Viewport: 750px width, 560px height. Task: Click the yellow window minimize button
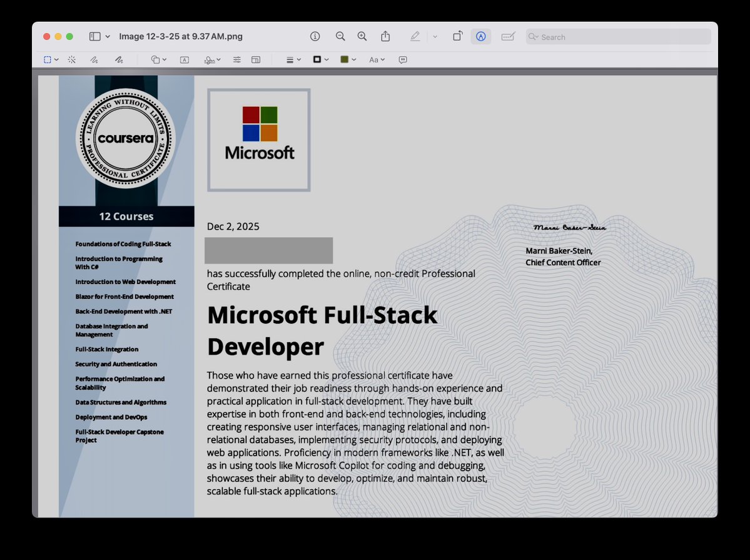click(x=58, y=36)
